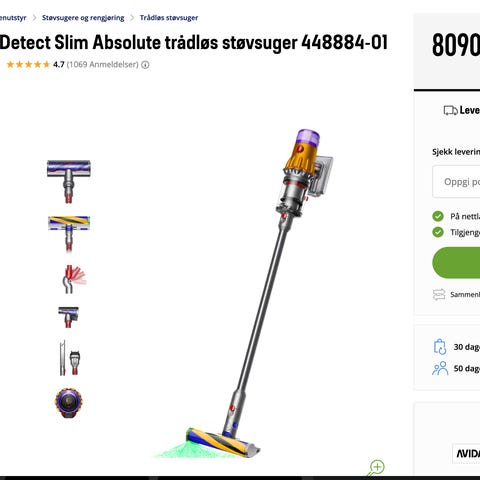Open the Støvsugere og rengjøring breadcrumb
This screenshot has width=480, height=480.
pyautogui.click(x=83, y=18)
